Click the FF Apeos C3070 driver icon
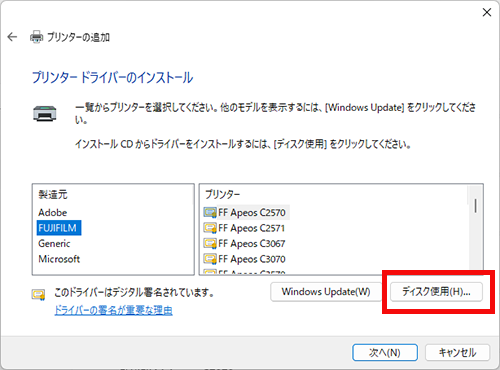Image resolution: width=500 pixels, height=370 pixels. pyautogui.click(x=210, y=259)
